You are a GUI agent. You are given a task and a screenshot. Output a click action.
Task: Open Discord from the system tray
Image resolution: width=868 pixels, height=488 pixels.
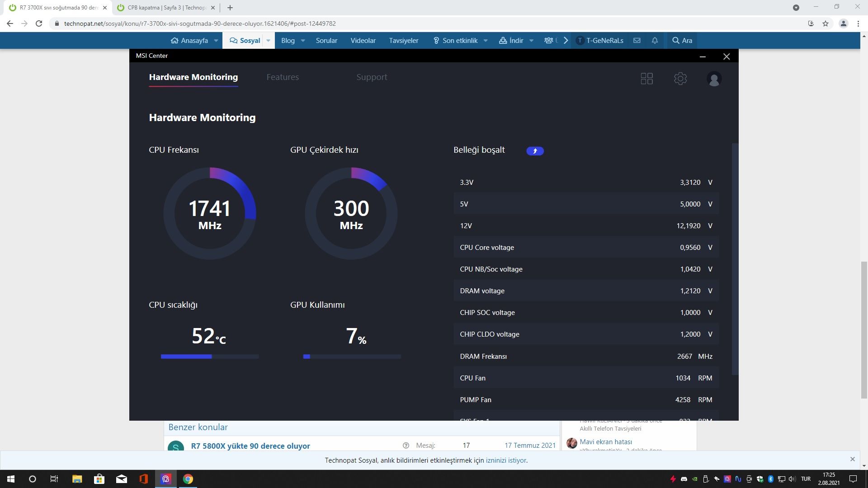pos(684,479)
